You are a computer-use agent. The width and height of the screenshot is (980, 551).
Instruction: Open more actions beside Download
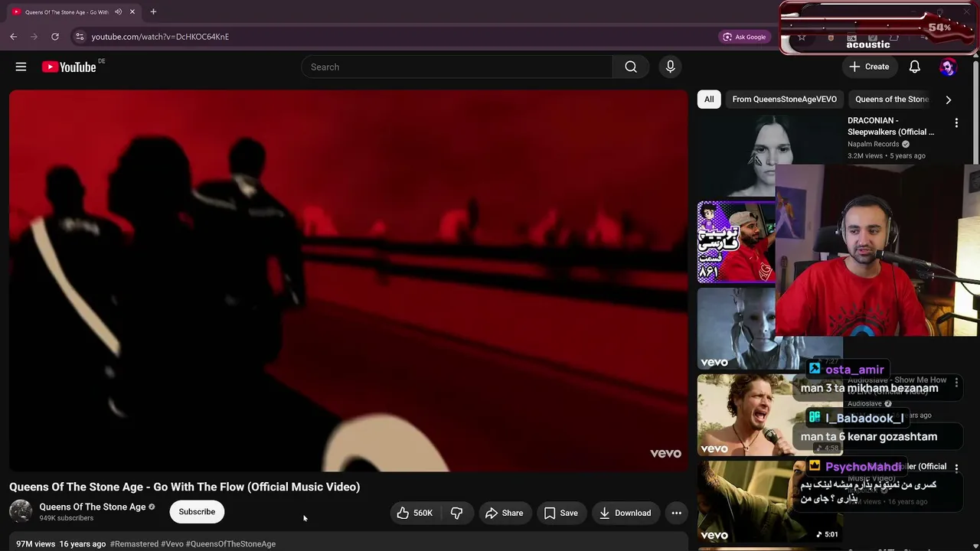(676, 513)
